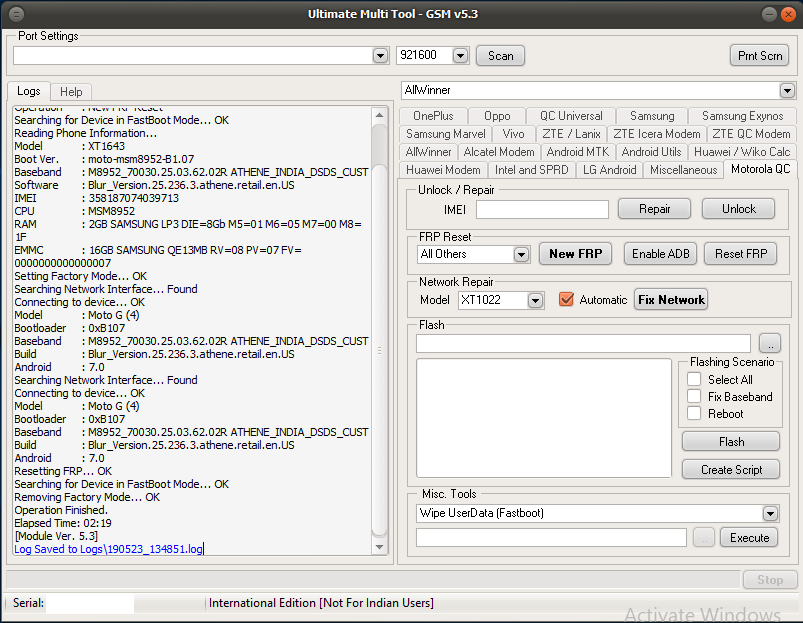The image size is (803, 623).
Task: Select the ZTE / Lanix tab
Action: click(571, 134)
